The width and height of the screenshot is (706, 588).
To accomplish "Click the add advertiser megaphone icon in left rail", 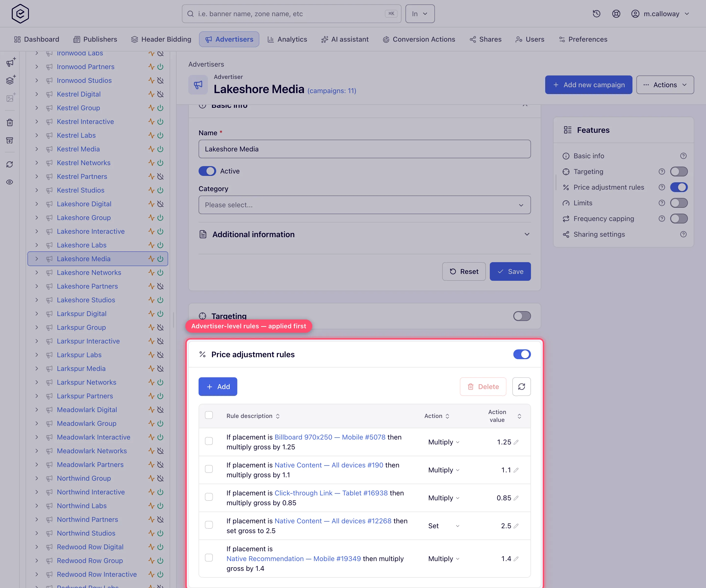I will tap(11, 62).
